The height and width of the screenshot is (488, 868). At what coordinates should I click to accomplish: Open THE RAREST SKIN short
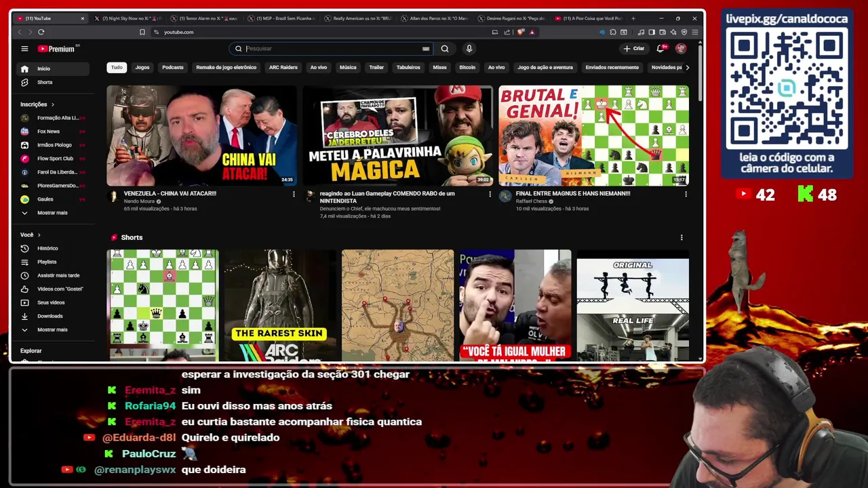[280, 305]
